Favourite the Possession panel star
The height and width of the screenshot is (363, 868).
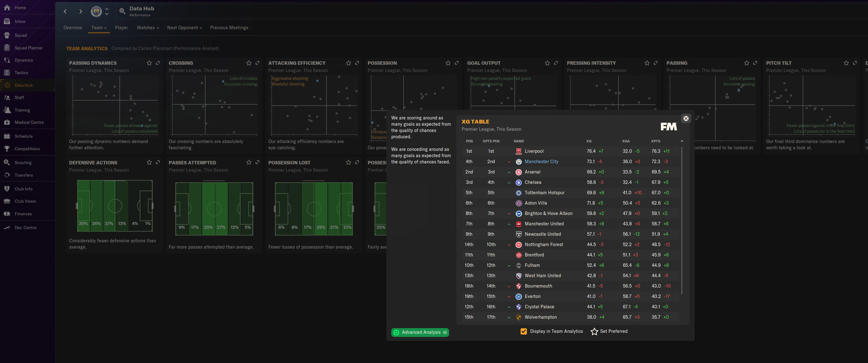point(448,63)
